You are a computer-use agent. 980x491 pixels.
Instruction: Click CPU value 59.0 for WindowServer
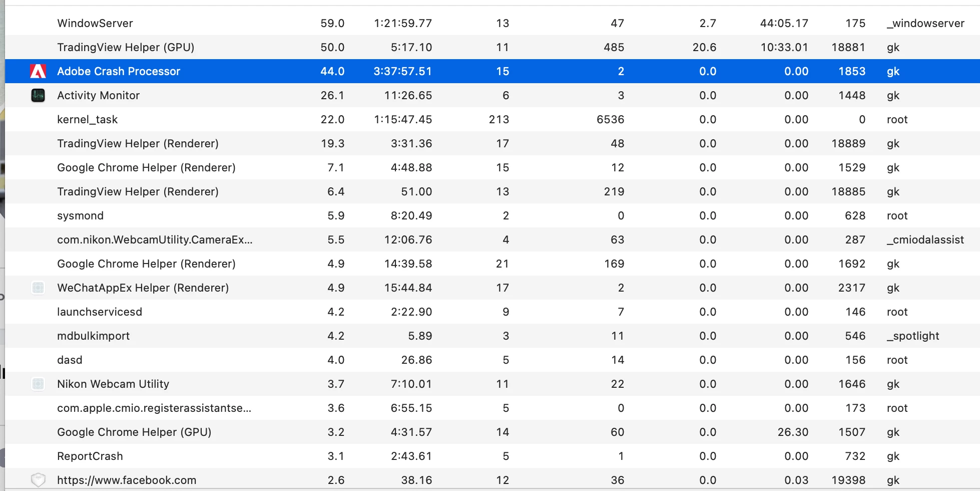[332, 23]
